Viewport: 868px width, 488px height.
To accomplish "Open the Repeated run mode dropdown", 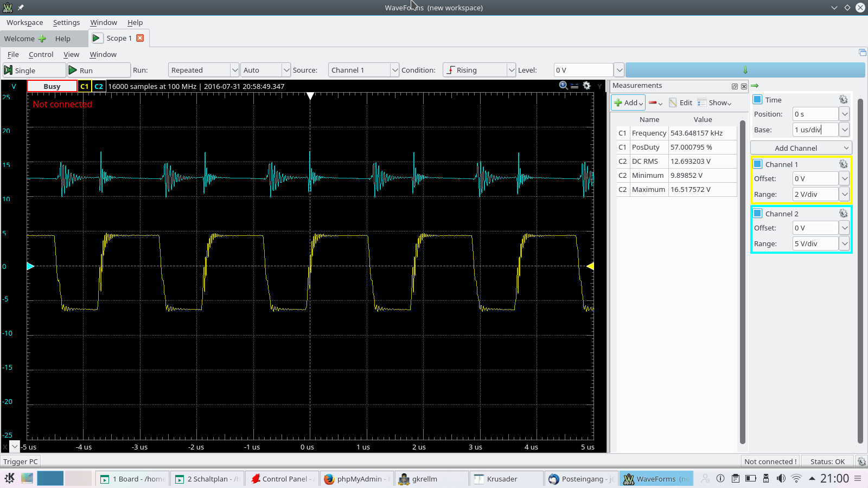I will 203,70.
